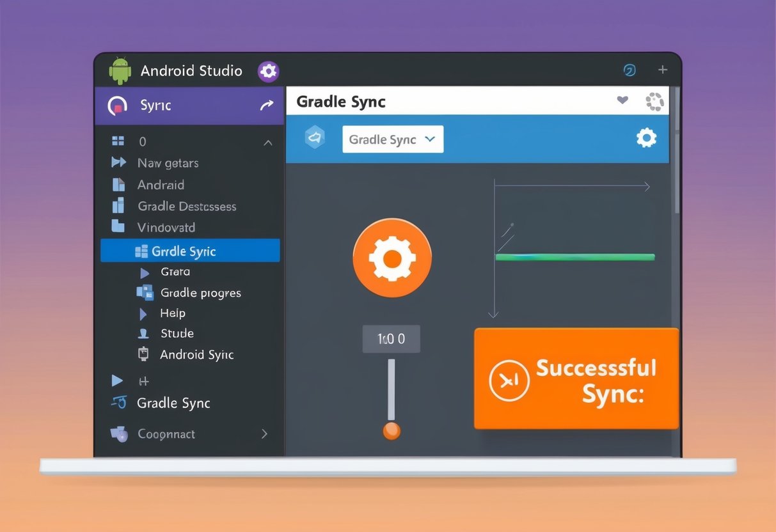This screenshot has width=776, height=532.
Task: Click the value box showing 1:0 0
Action: click(x=392, y=339)
